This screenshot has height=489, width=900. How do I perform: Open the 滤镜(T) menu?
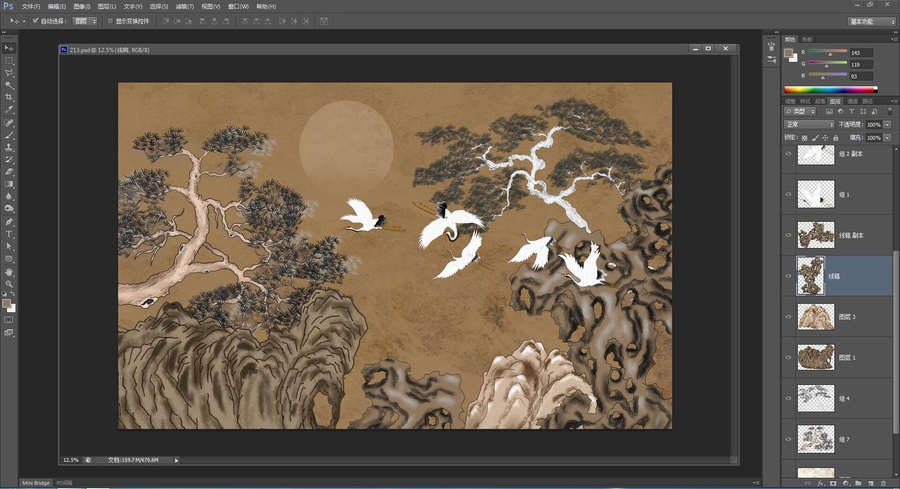(x=184, y=6)
